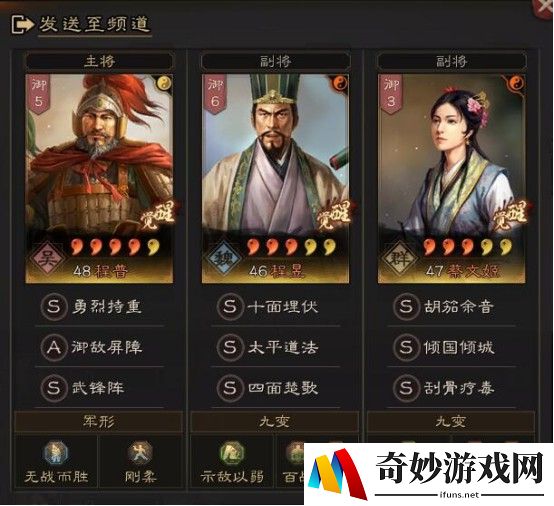Select the 程普 general portrait card
Viewport: 554px width, 506px height.
(x=99, y=178)
